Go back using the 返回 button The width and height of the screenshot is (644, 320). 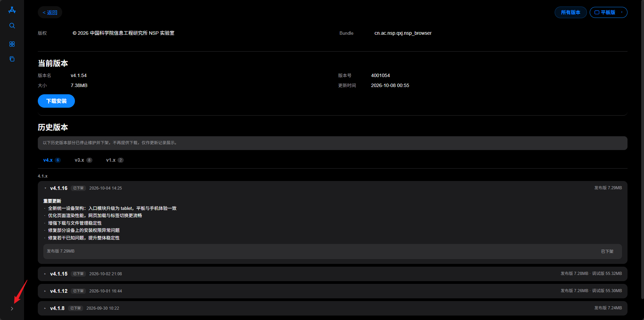50,12
